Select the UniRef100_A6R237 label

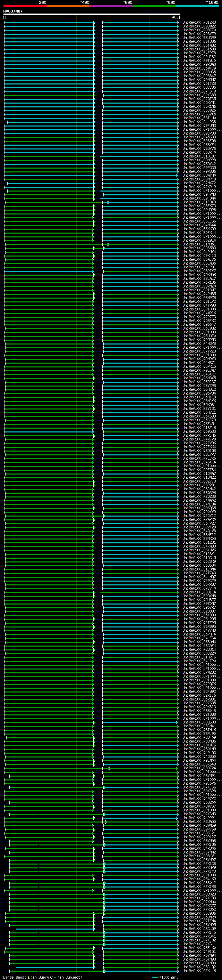coord(199,382)
